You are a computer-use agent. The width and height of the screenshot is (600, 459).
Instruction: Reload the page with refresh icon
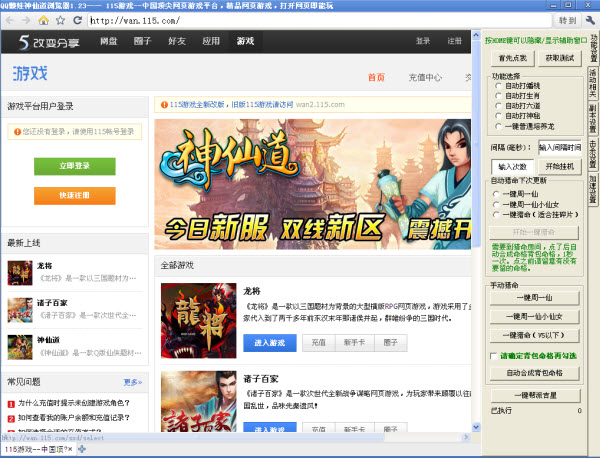pos(78,20)
